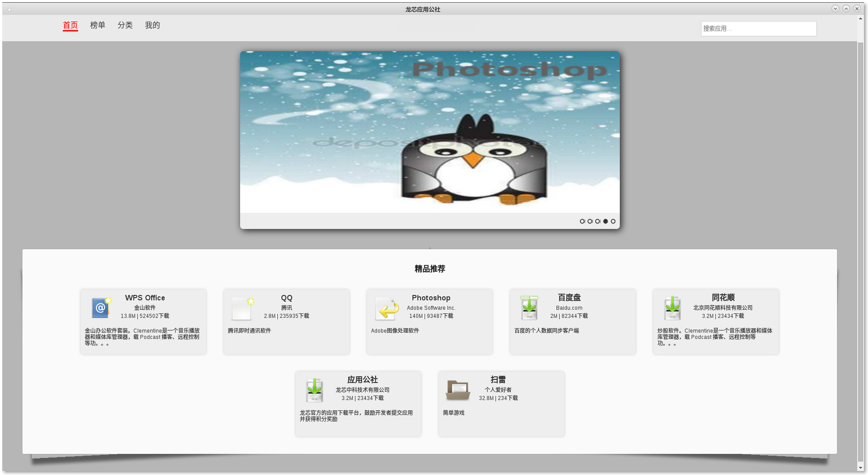Select the third carousel indicator dot
This screenshot has width=868, height=475.
pyautogui.click(x=597, y=221)
